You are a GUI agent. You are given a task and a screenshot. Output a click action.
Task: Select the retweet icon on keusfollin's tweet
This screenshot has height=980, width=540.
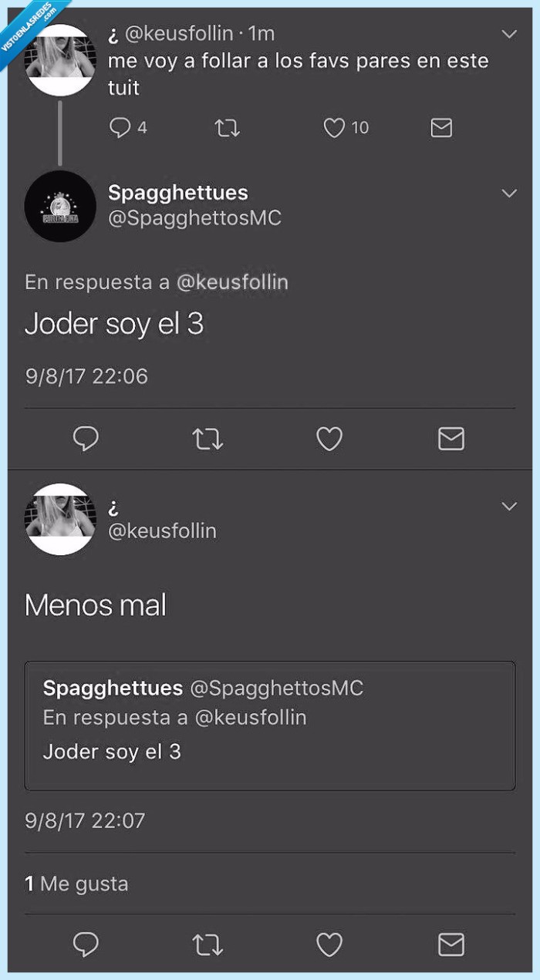pyautogui.click(x=226, y=127)
